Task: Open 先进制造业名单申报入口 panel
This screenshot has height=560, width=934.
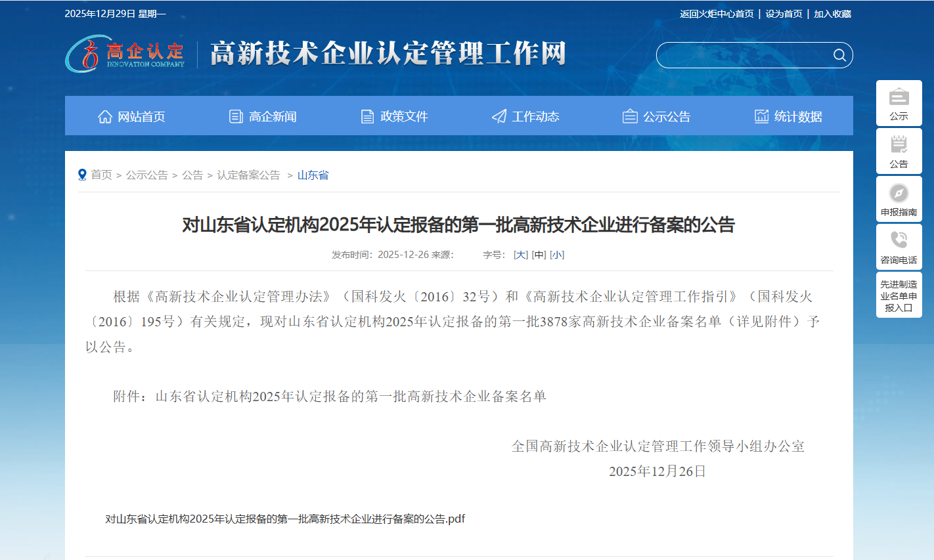Action: click(x=899, y=294)
